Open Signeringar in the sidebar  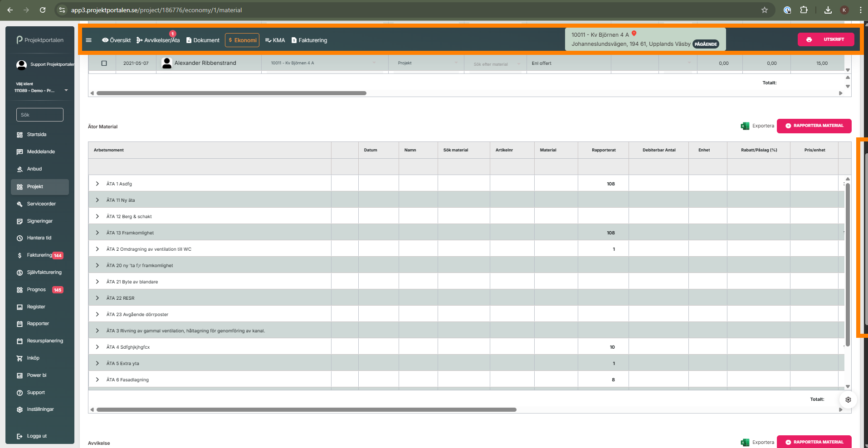coord(40,221)
